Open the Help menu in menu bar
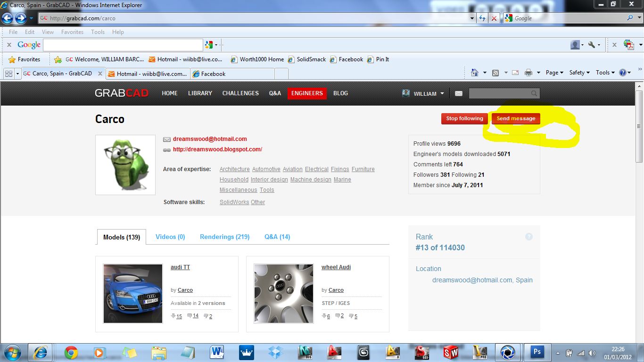 118,32
